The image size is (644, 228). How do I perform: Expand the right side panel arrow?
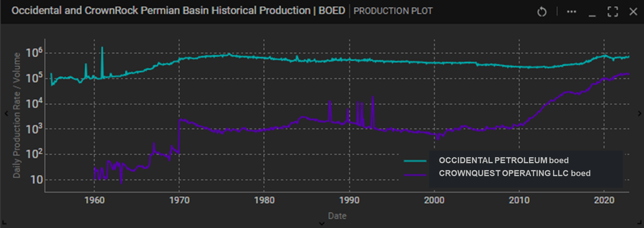point(640,113)
